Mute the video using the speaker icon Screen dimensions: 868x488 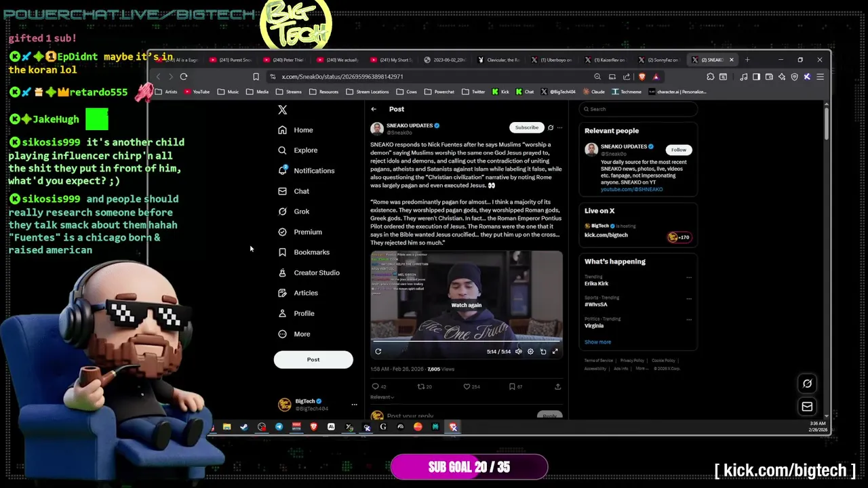pos(519,352)
